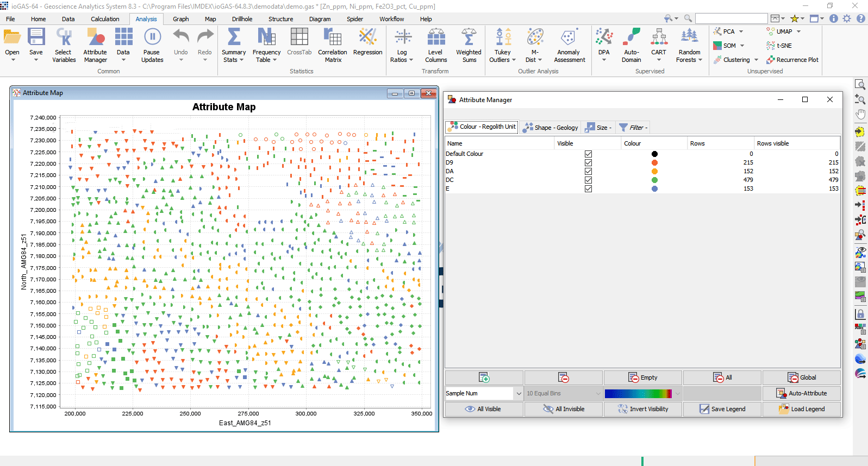Expand the Tukey Outliers dropdown
868x466 pixels.
pos(514,60)
